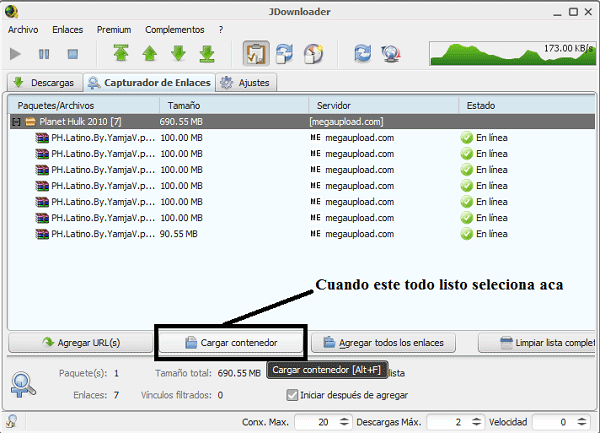Move selection down one position
The width and height of the screenshot is (600, 433).
(178, 53)
